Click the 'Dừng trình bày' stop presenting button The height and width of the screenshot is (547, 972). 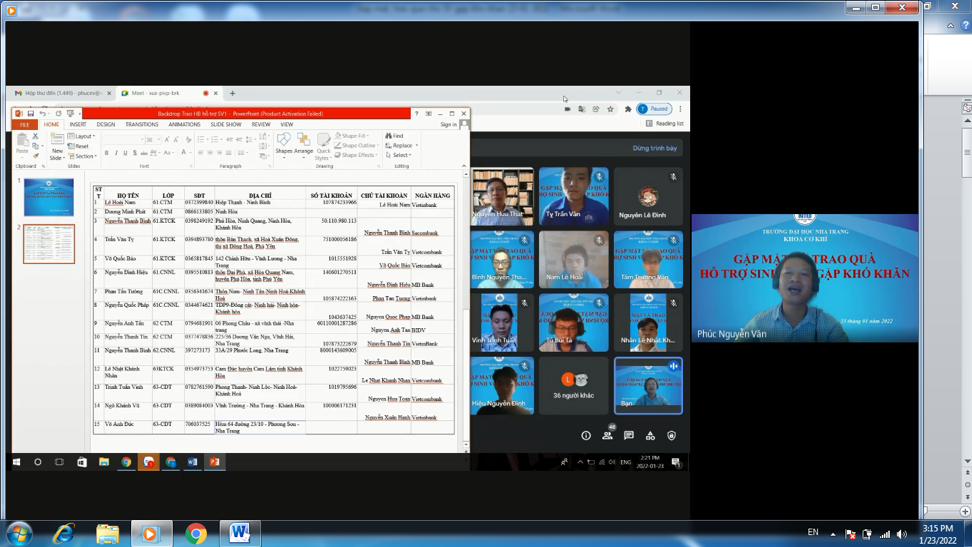(655, 148)
